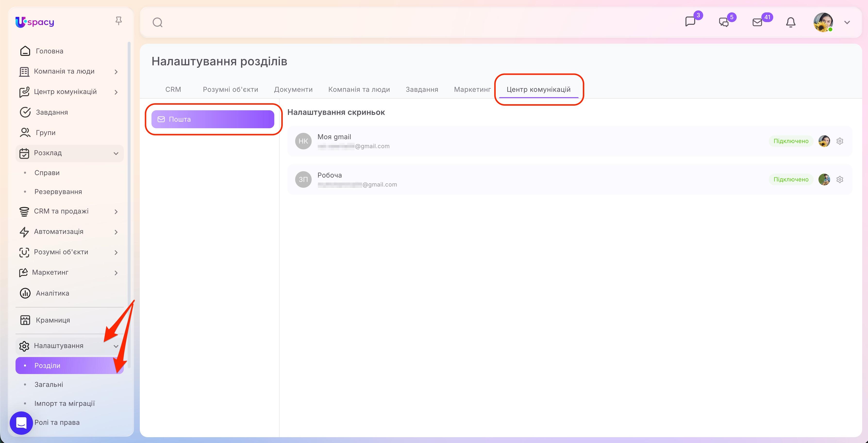Open notifications bell icon
The height and width of the screenshot is (443, 868).
tap(791, 22)
